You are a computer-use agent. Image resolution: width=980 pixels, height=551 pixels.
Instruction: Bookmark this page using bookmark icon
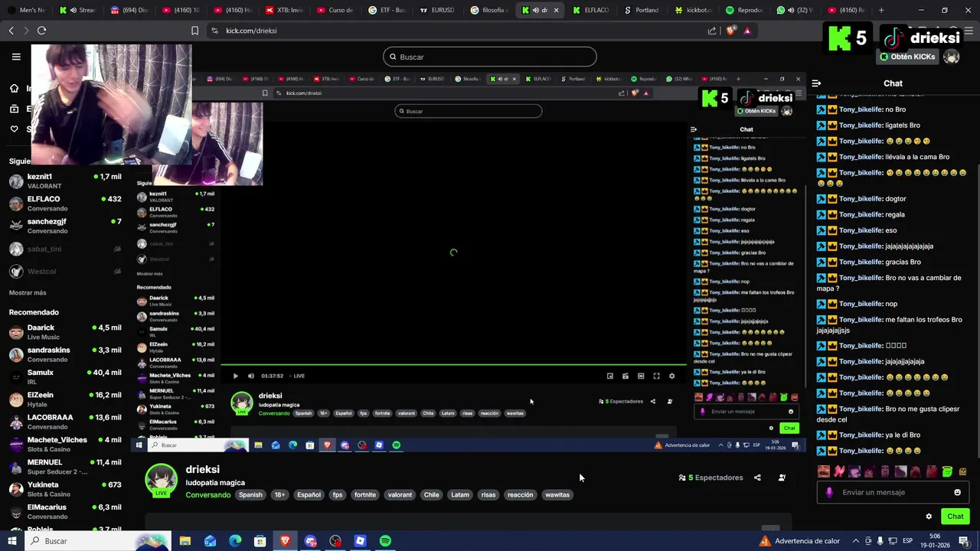click(194, 31)
